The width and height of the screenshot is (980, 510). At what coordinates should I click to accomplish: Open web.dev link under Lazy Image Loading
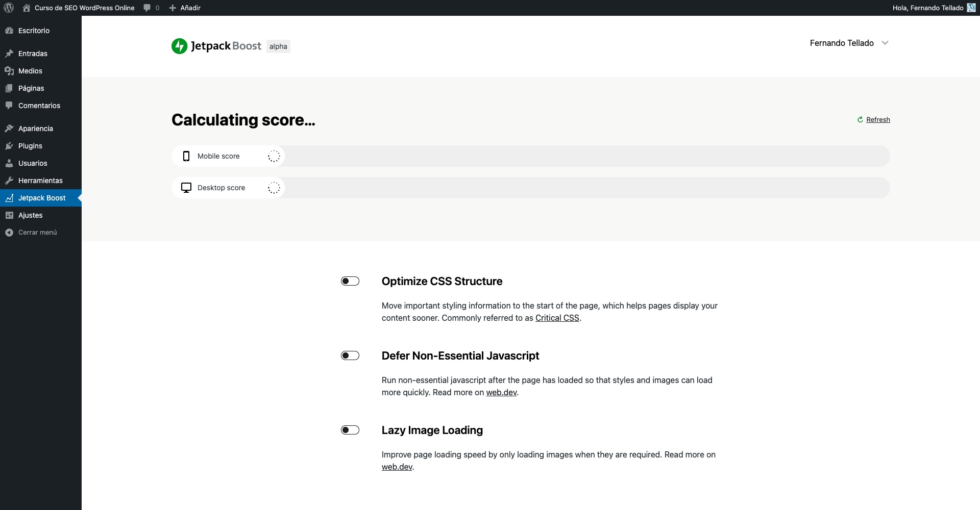click(x=397, y=467)
